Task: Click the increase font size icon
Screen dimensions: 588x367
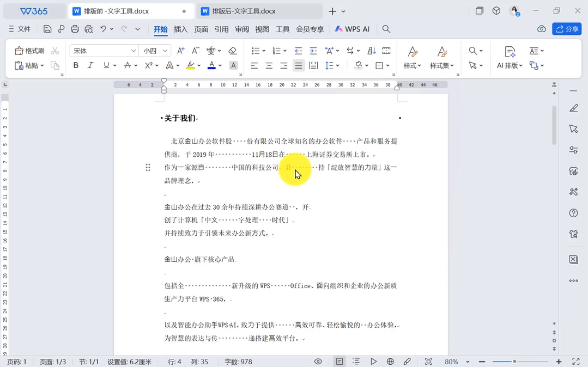Action: click(x=181, y=51)
